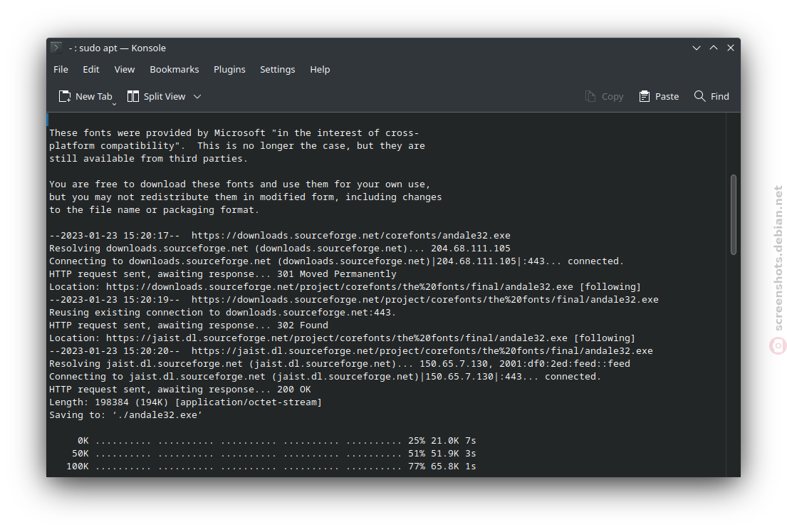This screenshot has height=532, width=787.
Task: Click the Find magnifier icon
Action: (x=699, y=96)
